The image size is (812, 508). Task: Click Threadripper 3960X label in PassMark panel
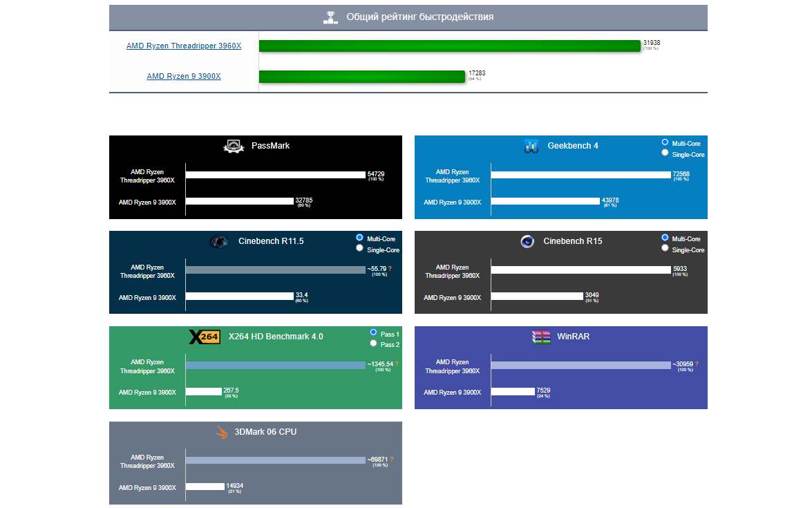pyautogui.click(x=147, y=176)
